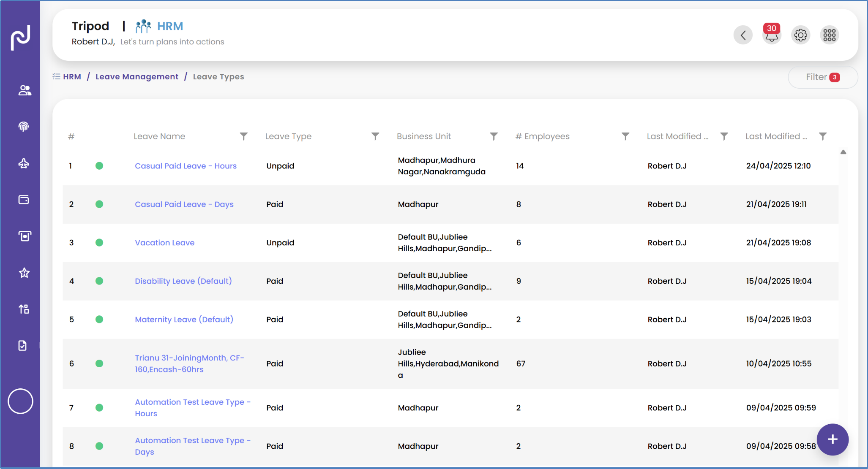Open Maternity Leave (Default) link

coord(184,320)
